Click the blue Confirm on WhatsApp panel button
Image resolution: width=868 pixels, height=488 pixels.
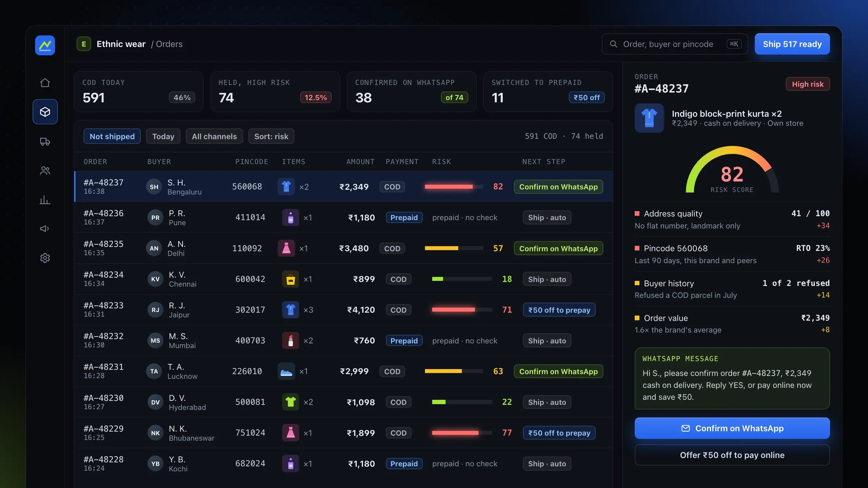point(732,428)
